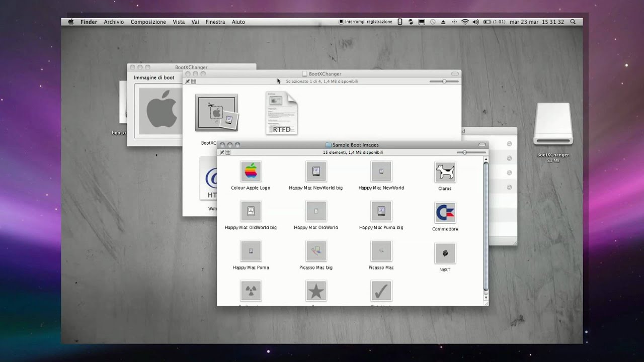The width and height of the screenshot is (644, 362).
Task: Select the Colour Apple Logo image
Action: pyautogui.click(x=251, y=171)
